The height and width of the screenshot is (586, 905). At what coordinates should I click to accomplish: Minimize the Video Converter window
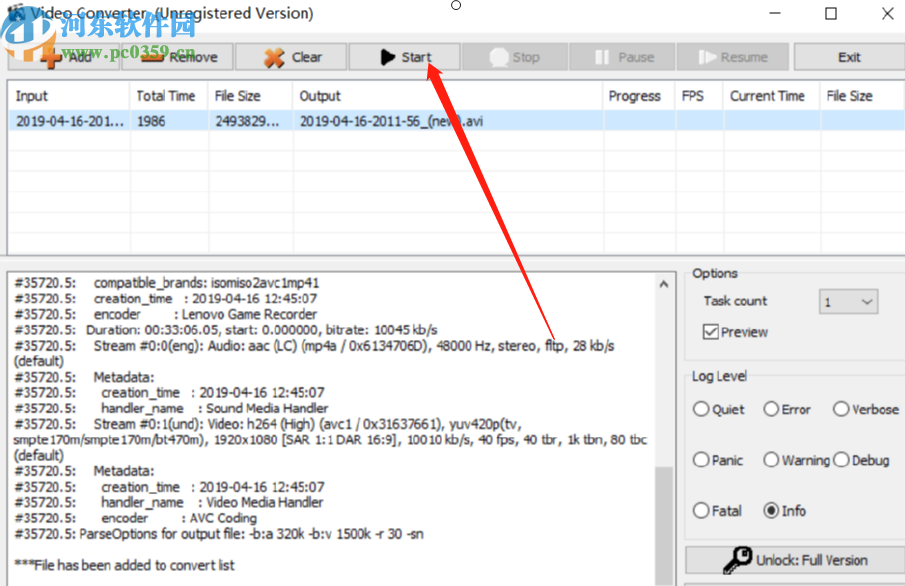pyautogui.click(x=775, y=13)
